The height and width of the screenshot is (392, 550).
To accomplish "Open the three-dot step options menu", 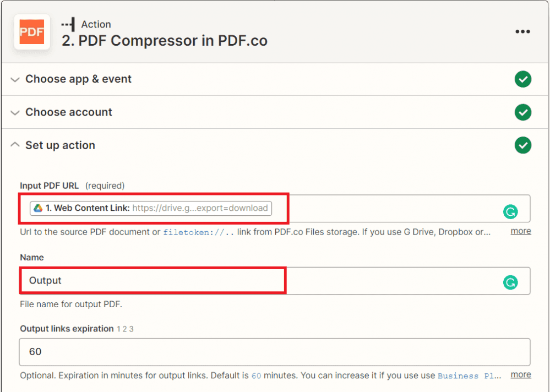I will click(522, 32).
